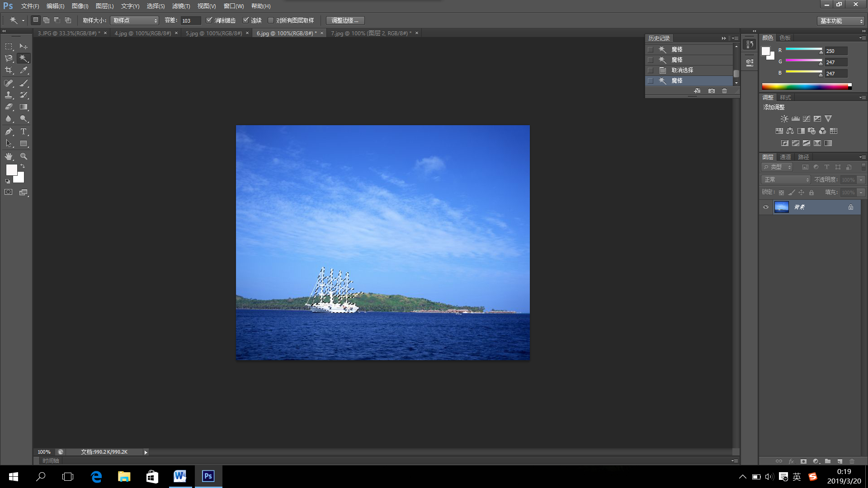Open the 选择 menu
Viewport: 868px width, 488px height.
[x=156, y=6]
